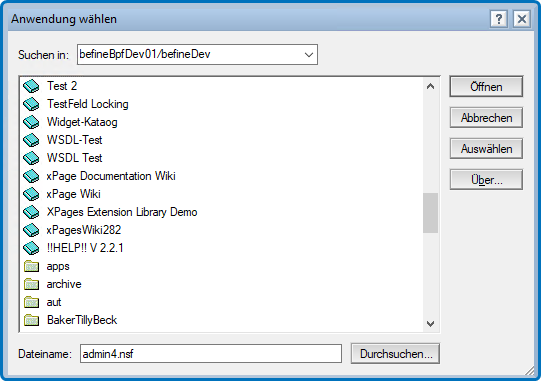Select the apps folder name
The height and width of the screenshot is (381, 541).
[x=58, y=266]
